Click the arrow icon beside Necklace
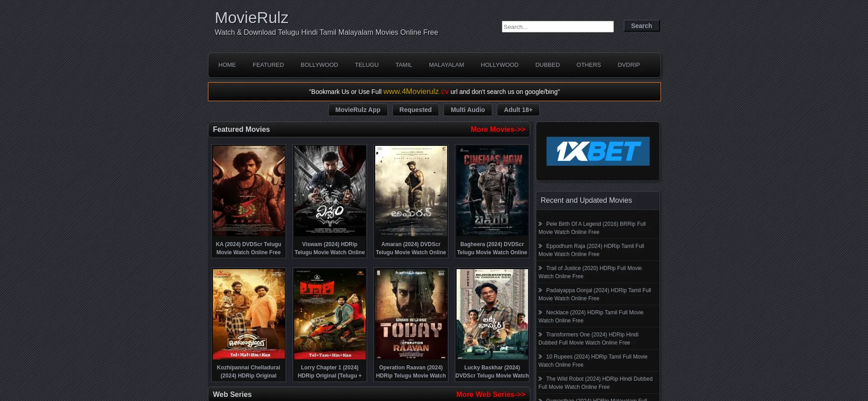Screen dimensions: 868x401 coord(540,312)
